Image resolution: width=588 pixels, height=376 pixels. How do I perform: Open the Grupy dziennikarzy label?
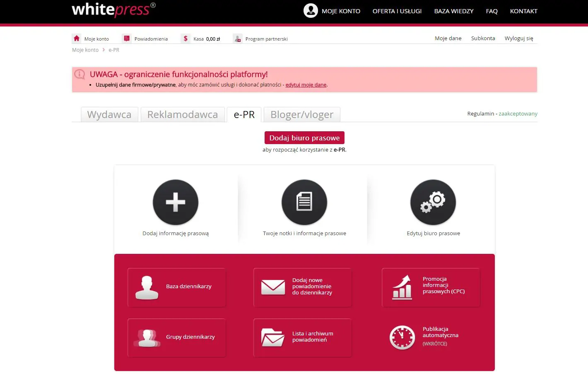tap(190, 337)
